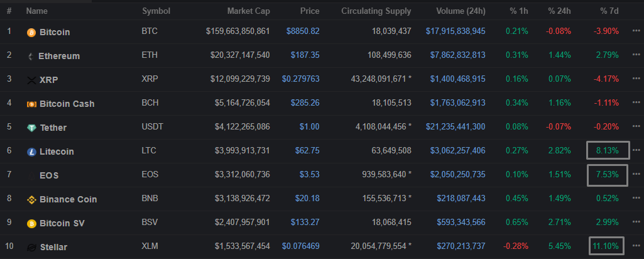This screenshot has width=644, height=259.
Task: Sort table by Price column header
Action: coord(310,11)
